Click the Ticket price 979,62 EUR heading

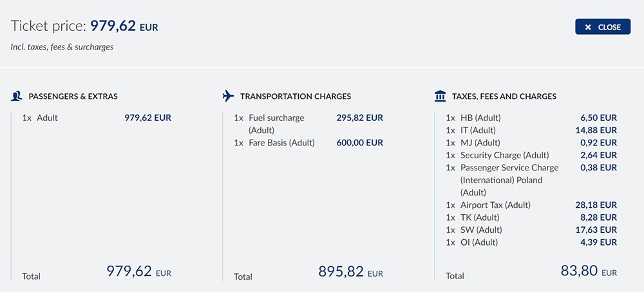[x=84, y=26]
